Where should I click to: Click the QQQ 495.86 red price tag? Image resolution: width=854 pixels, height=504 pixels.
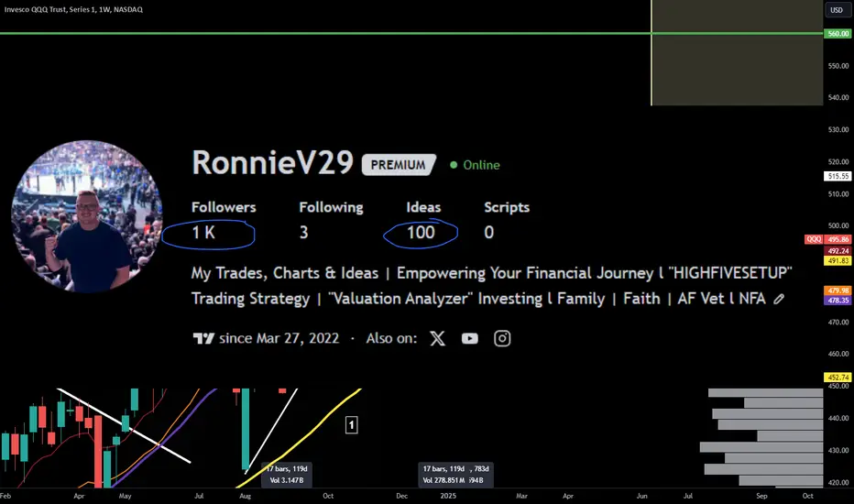(827, 239)
